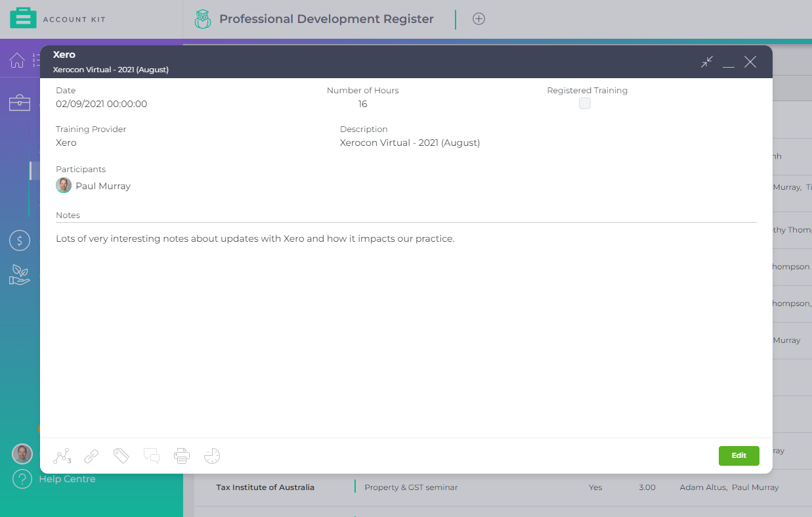Click Tax Institute of Australia row in background
The height and width of the screenshot is (517, 812).
click(x=265, y=487)
